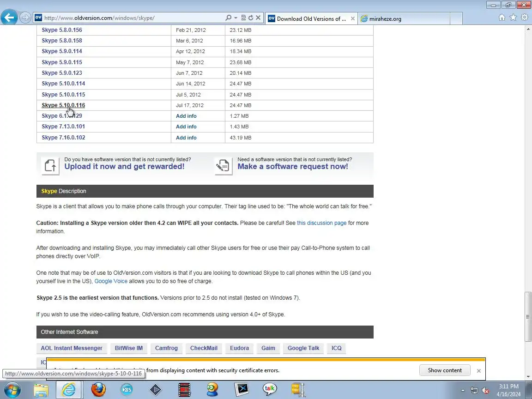This screenshot has width=532, height=399.
Task: Click Add info for Skype 7.16.0.102
Action: (186, 138)
